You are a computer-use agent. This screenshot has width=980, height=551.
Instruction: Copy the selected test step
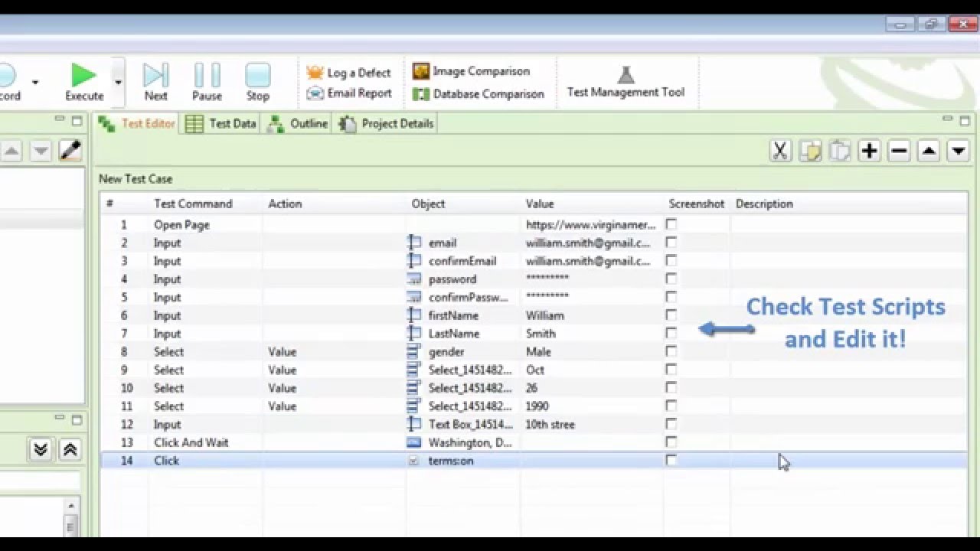810,151
